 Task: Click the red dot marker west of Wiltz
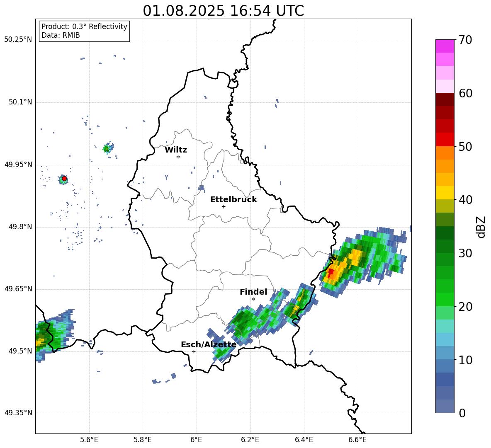(x=64, y=178)
